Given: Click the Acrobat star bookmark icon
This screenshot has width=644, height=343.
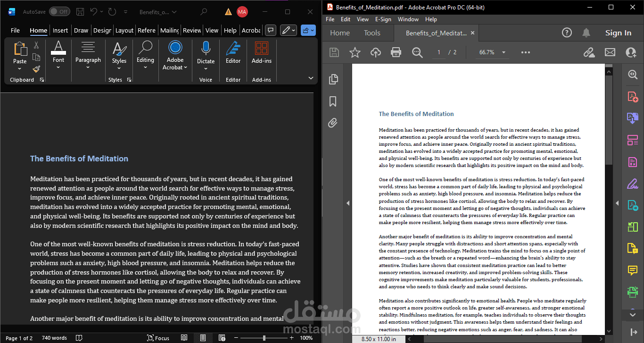Looking at the screenshot, I should (x=355, y=52).
